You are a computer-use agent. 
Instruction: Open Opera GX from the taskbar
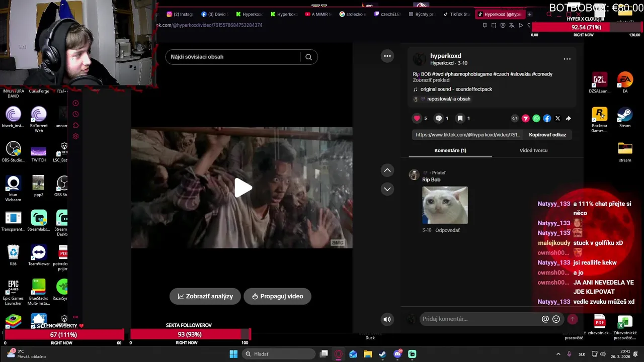[x=339, y=354]
